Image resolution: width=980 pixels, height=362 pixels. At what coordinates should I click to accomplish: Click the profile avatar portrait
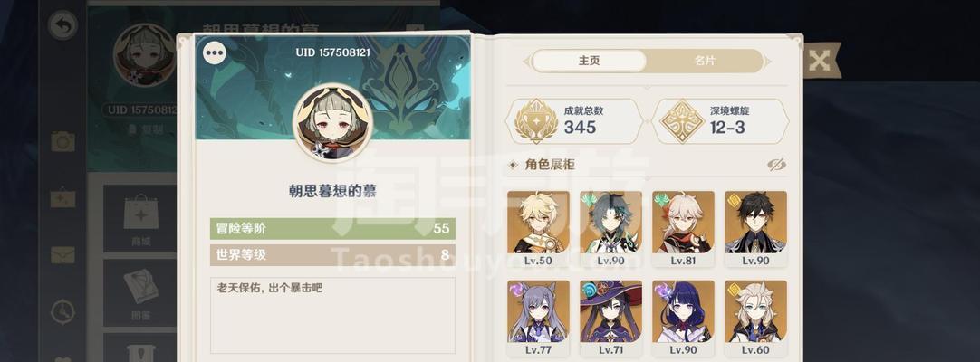(x=332, y=123)
